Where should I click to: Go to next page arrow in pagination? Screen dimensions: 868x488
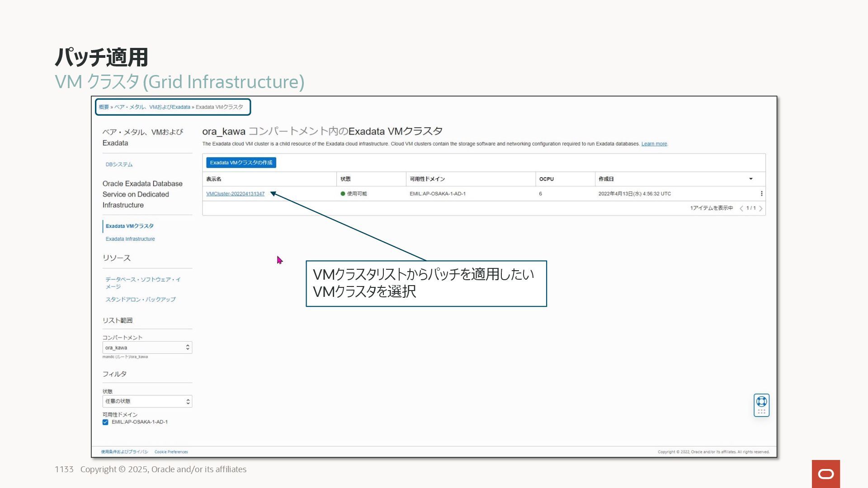[761, 208]
